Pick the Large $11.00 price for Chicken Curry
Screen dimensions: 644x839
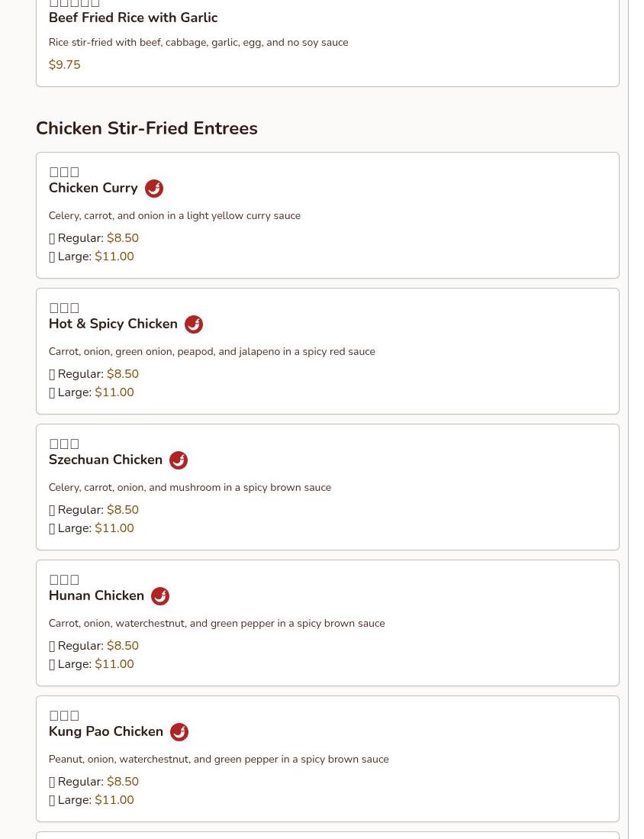click(x=114, y=257)
